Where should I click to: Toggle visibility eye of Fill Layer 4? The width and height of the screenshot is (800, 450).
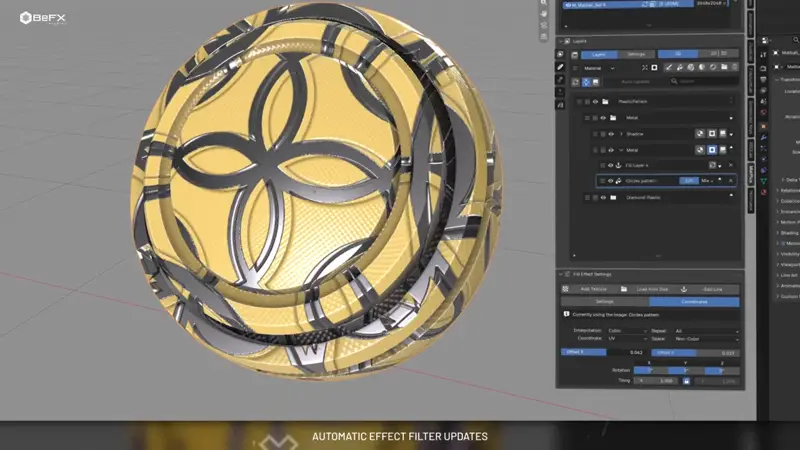tap(610, 165)
